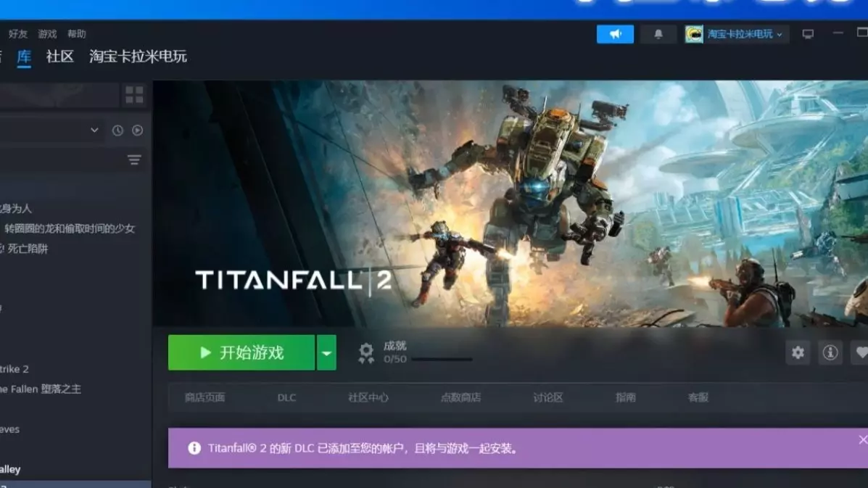The width and height of the screenshot is (868, 488).
Task: Expand the library category dropdown chevron
Action: coord(94,131)
